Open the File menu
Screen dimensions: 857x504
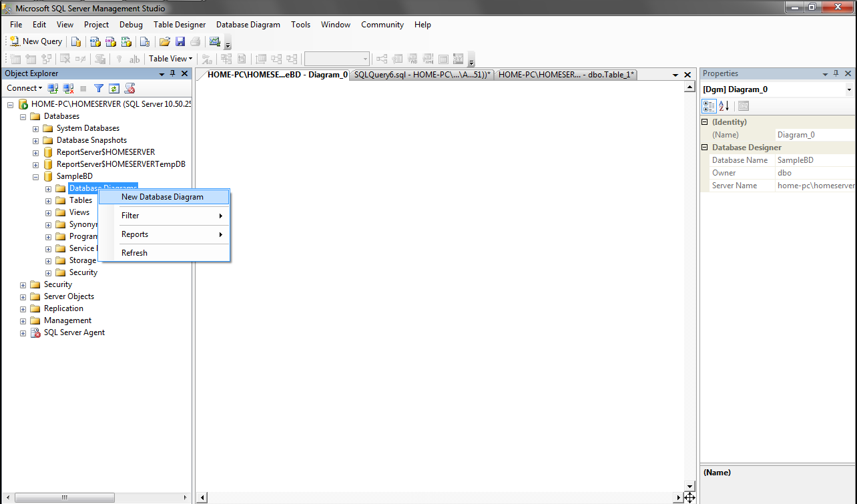(16, 25)
